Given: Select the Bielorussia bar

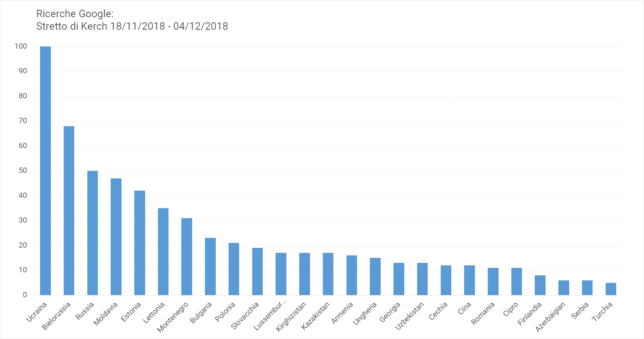Looking at the screenshot, I should [x=69, y=211].
